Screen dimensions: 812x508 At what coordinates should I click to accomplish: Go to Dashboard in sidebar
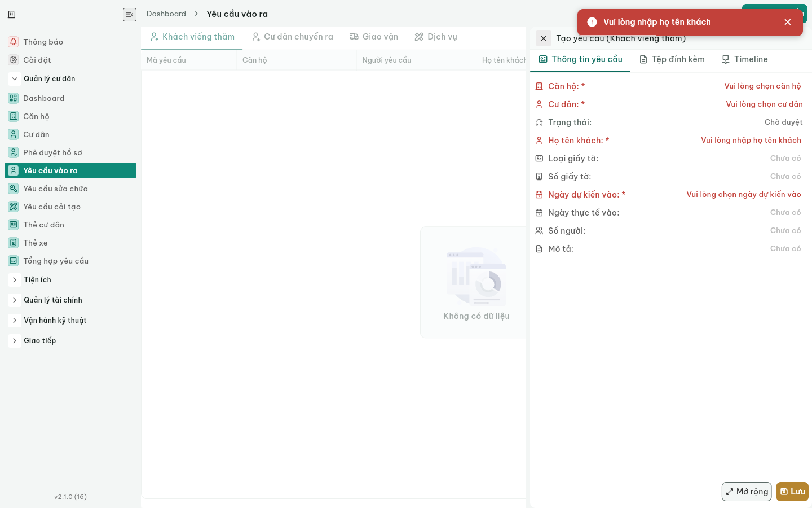click(70, 98)
